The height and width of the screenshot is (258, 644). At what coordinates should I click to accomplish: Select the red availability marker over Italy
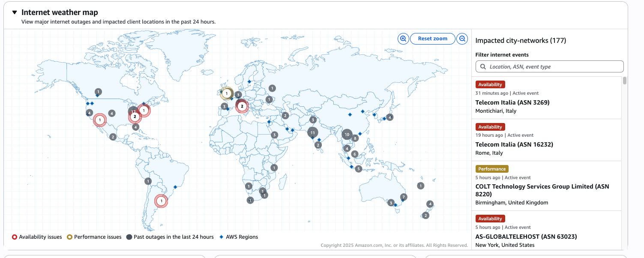242,106
